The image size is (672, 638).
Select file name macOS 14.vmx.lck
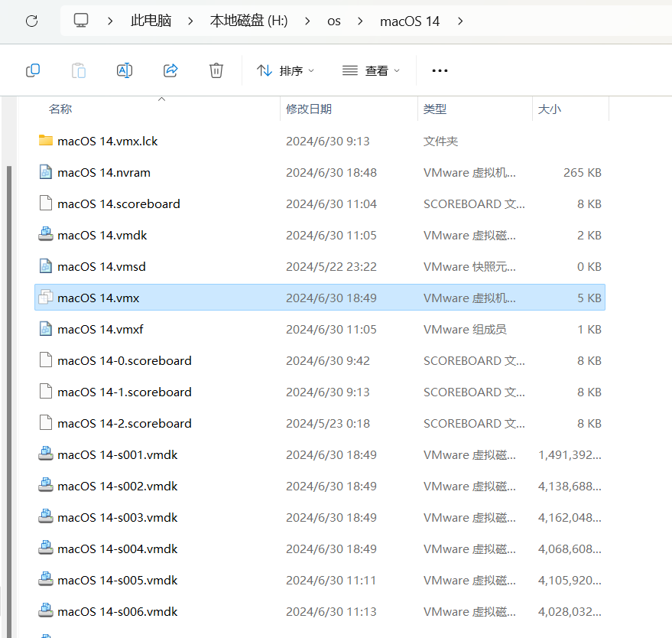coord(108,141)
